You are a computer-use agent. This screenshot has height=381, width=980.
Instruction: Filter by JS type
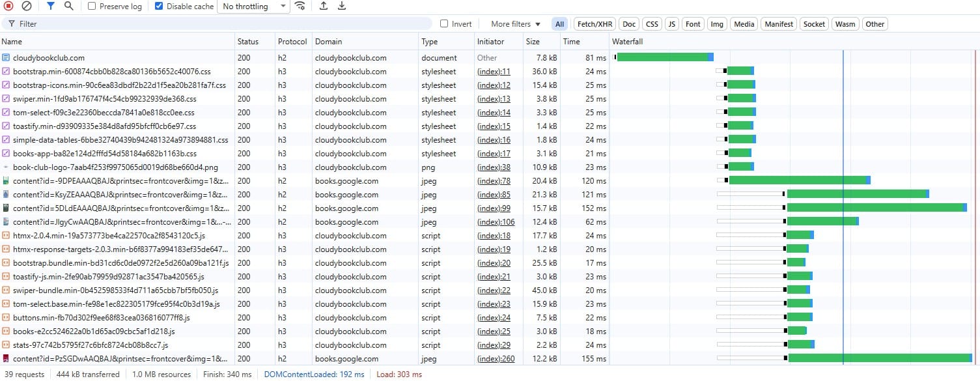pyautogui.click(x=672, y=24)
